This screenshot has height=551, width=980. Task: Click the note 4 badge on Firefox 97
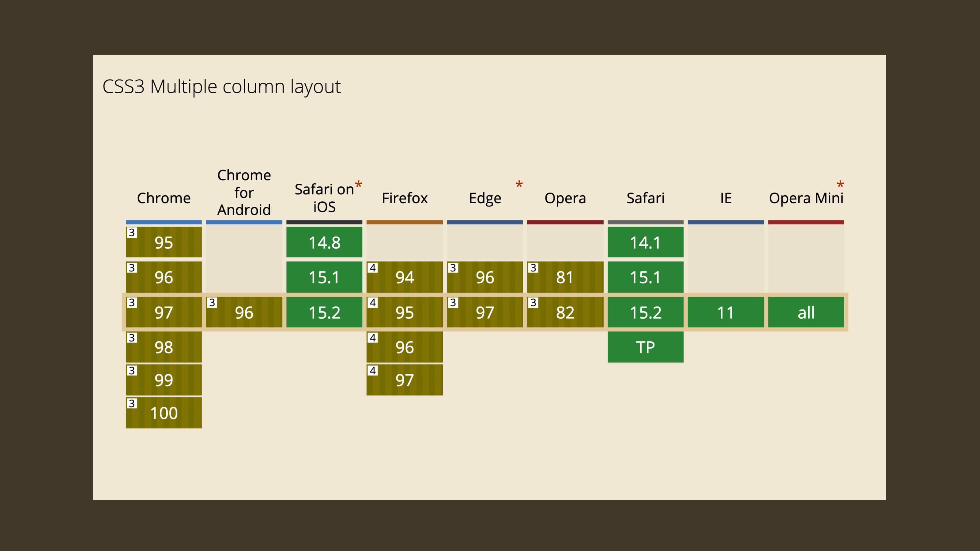(x=372, y=370)
